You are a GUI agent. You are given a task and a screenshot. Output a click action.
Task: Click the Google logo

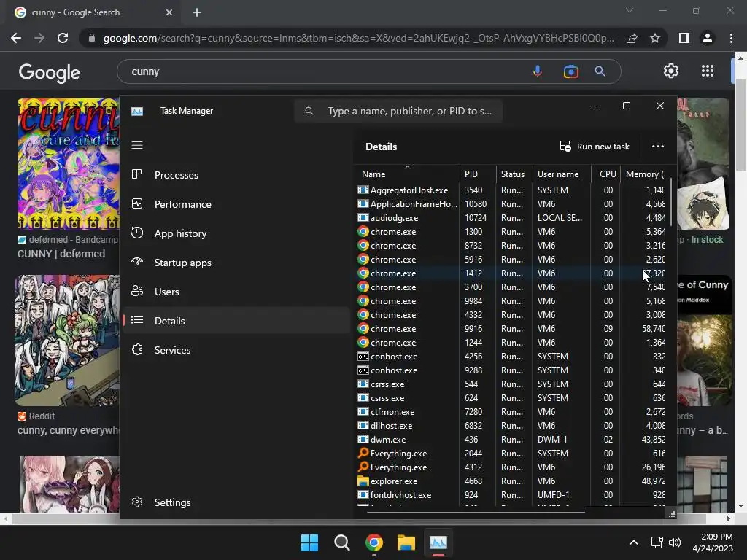tap(50, 72)
